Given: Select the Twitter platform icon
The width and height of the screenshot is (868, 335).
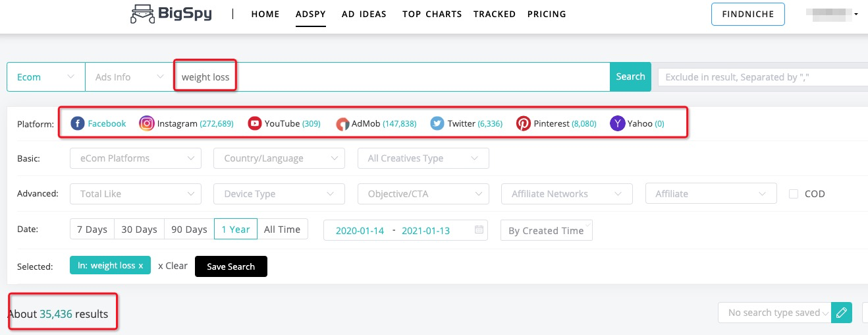Looking at the screenshot, I should coord(437,123).
